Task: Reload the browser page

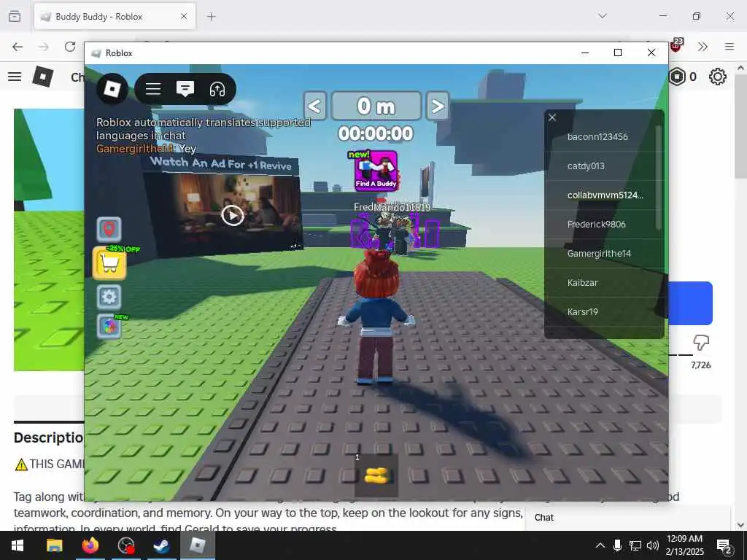Action: (x=70, y=47)
